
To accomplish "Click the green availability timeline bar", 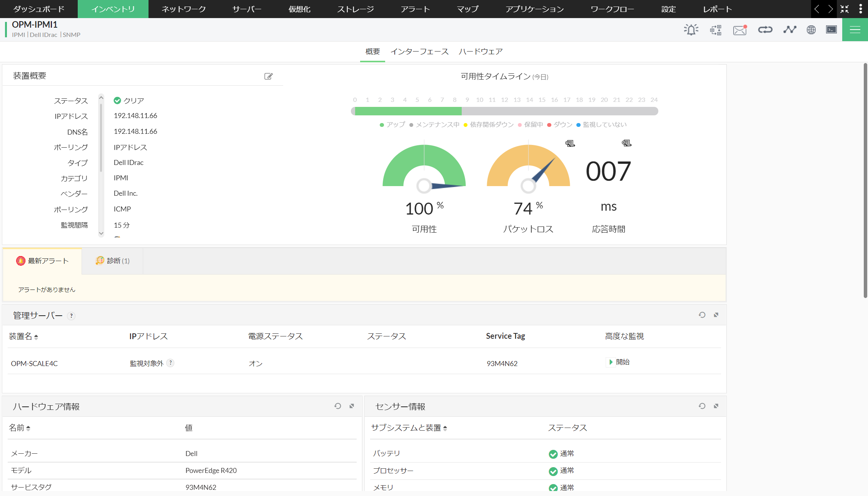I will pyautogui.click(x=408, y=111).
